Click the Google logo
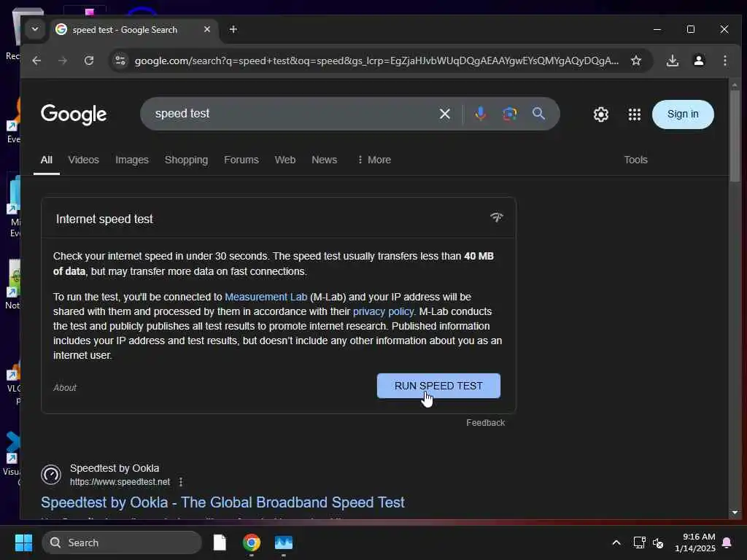Viewport: 747px width, 560px height. tap(74, 114)
